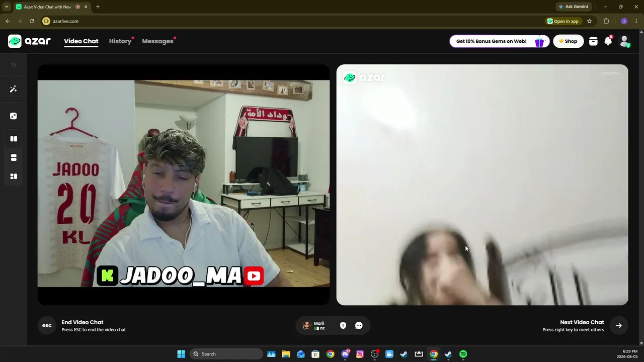Open Discord from the taskbar
This screenshot has height=362, width=644.
pos(345,354)
